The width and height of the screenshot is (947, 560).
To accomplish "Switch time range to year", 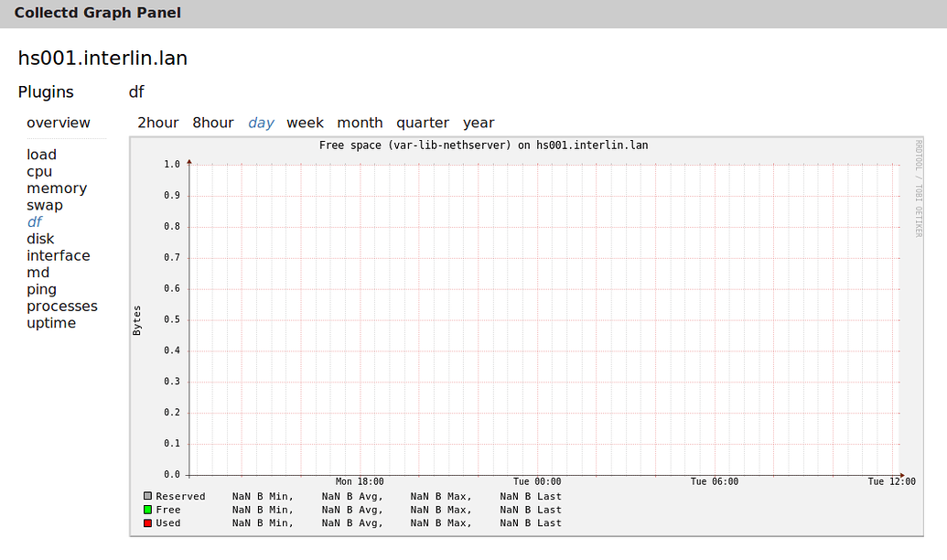I will click(x=479, y=123).
